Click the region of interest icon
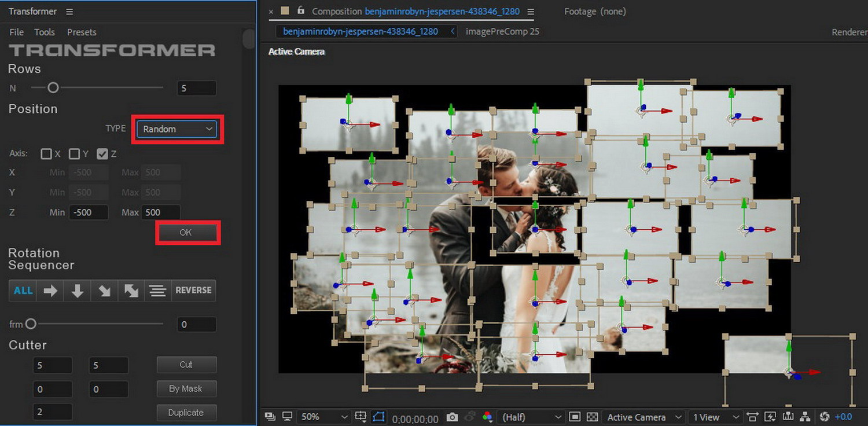The image size is (868, 426). pos(575,417)
